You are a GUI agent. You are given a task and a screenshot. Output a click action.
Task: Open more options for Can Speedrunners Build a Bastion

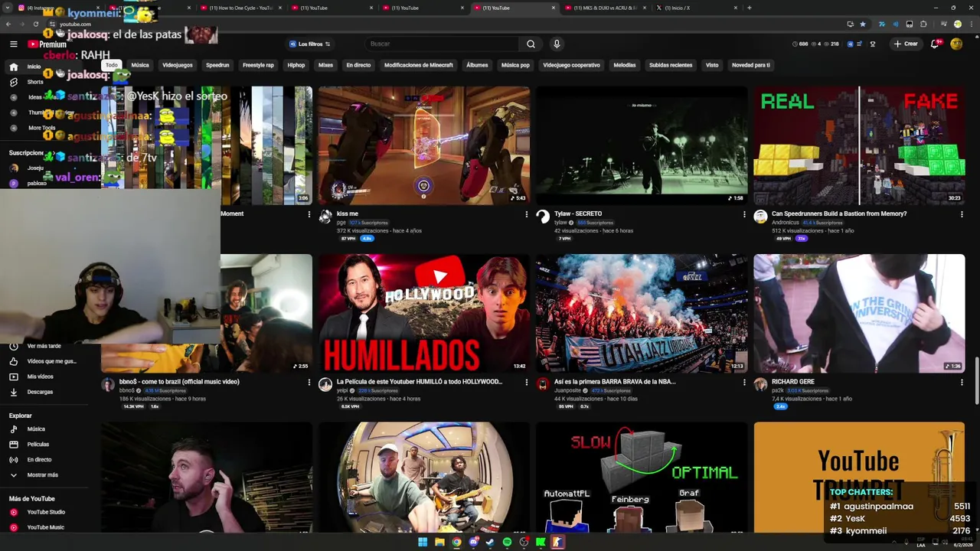[962, 214]
